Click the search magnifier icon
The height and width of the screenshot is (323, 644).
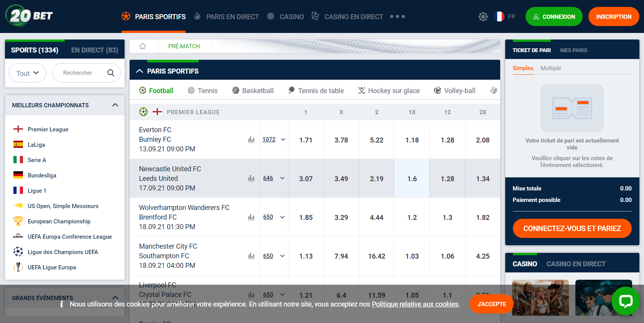[x=111, y=73]
